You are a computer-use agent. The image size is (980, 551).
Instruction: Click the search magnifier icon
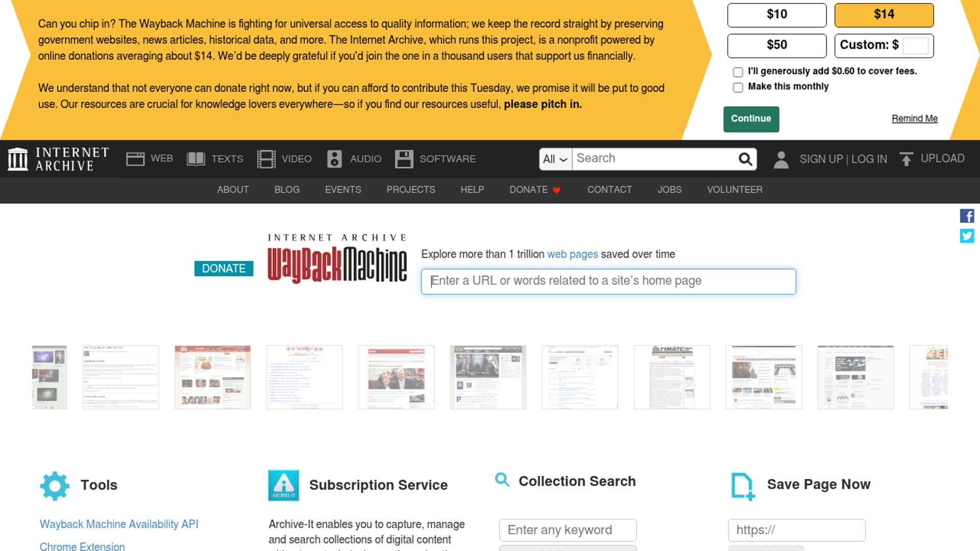[745, 159]
